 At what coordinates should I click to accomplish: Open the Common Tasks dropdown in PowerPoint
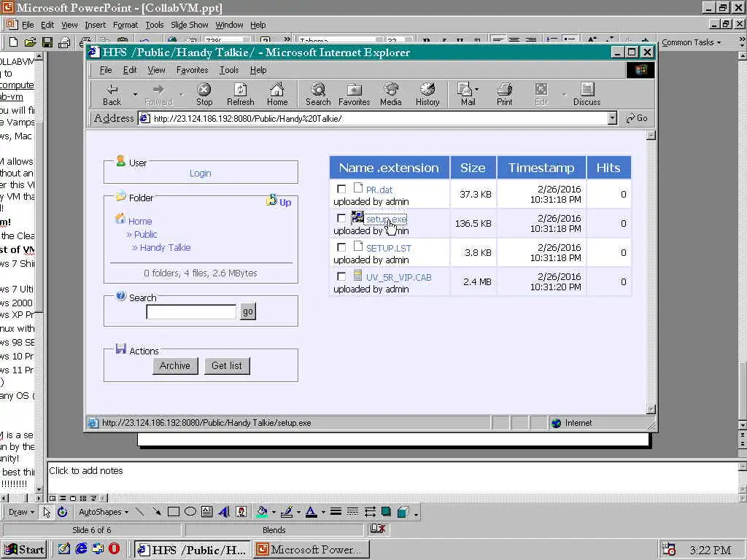coord(692,42)
